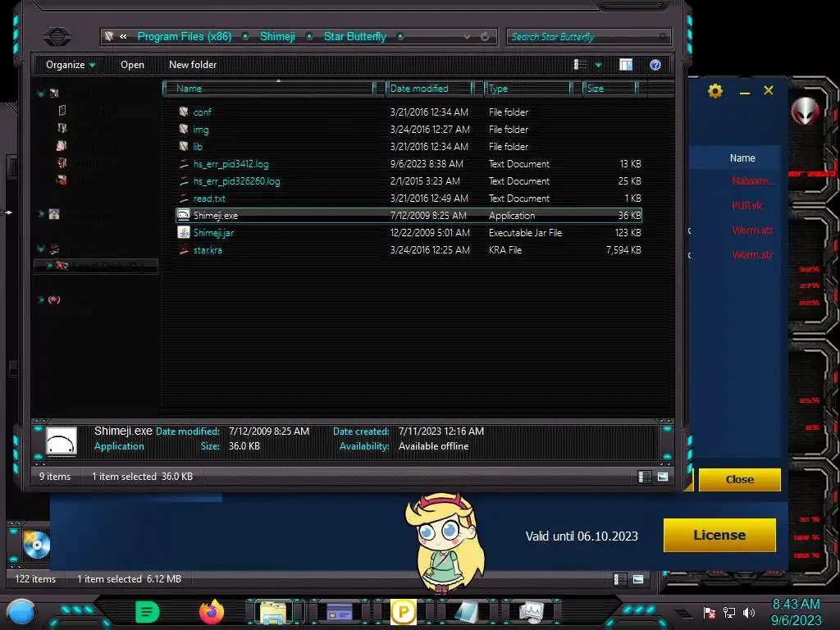
Task: Select the Shimeji.exe application icon
Action: pos(184,216)
